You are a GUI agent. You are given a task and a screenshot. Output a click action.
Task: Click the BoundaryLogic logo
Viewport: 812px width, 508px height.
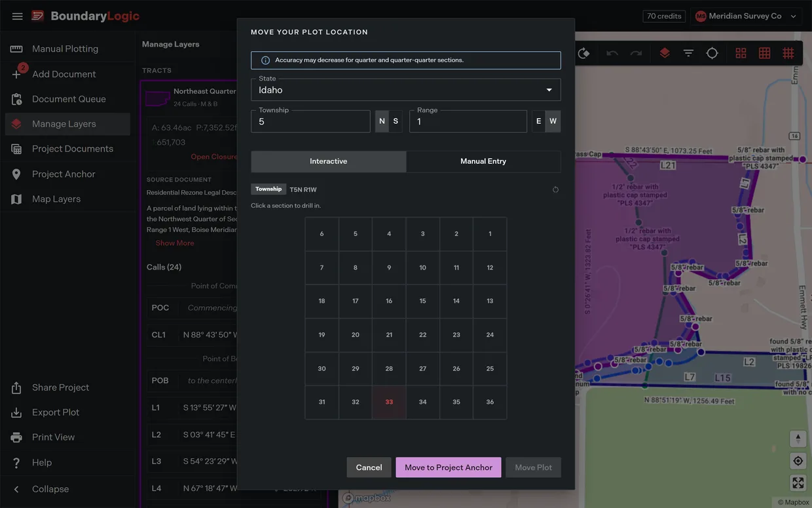pyautogui.click(x=85, y=16)
